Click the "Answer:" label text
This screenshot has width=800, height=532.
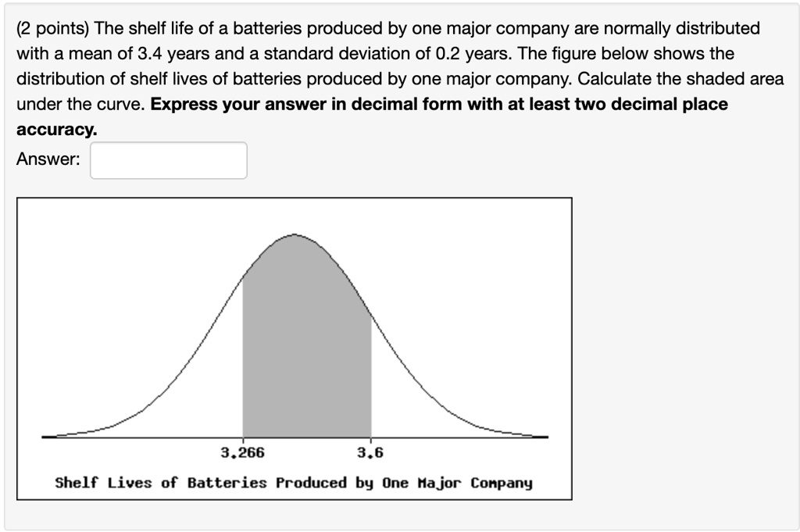[48, 159]
